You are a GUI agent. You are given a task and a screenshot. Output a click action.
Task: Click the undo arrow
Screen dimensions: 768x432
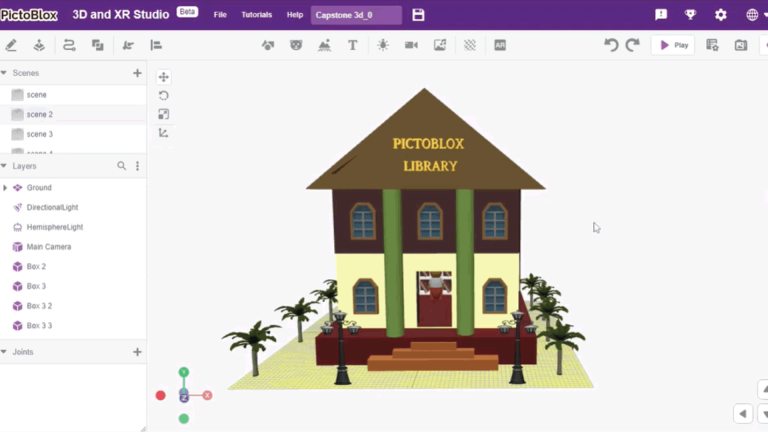click(x=611, y=45)
